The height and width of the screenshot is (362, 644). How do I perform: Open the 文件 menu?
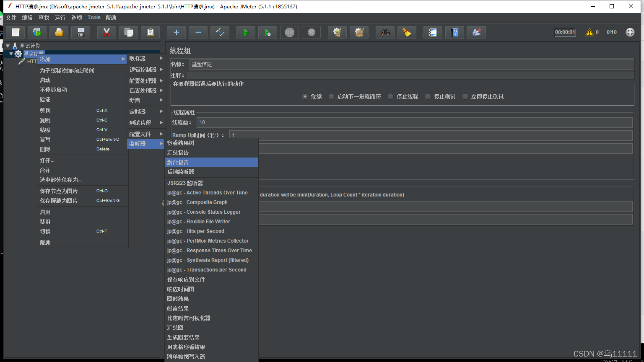coord(11,18)
